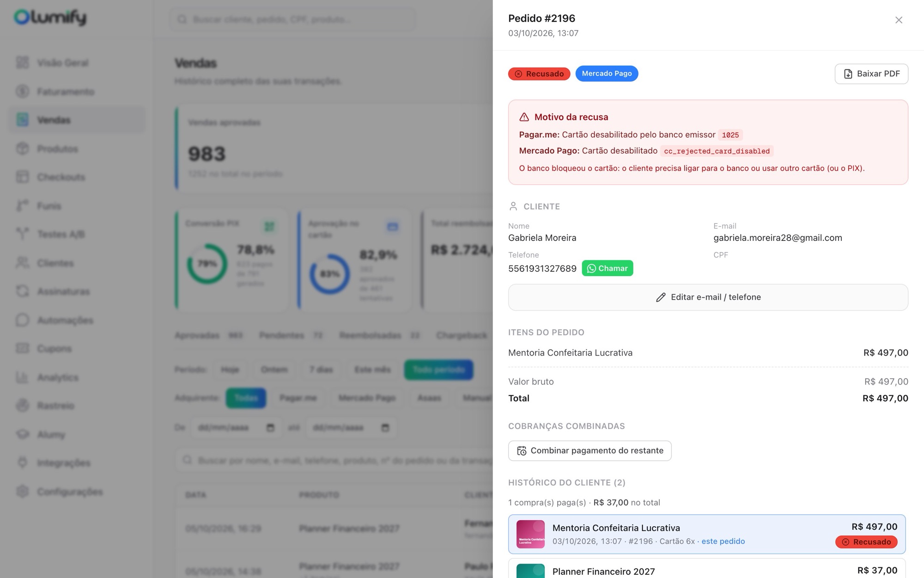Click the Integrações sidebar icon

(22, 462)
